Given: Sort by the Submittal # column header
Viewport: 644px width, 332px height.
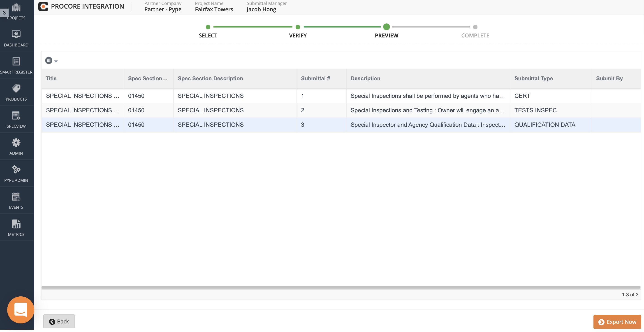Looking at the screenshot, I should (315, 78).
